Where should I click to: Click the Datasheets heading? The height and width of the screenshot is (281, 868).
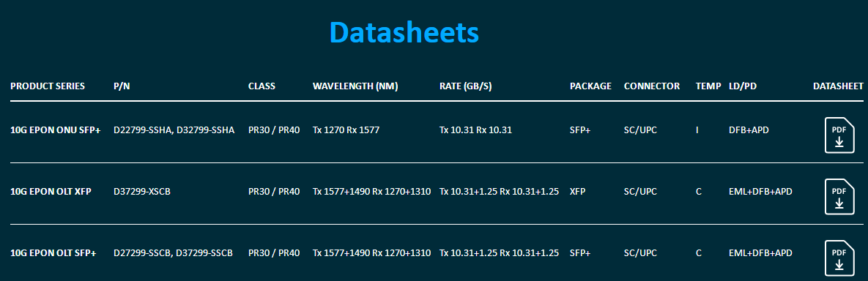(x=404, y=32)
